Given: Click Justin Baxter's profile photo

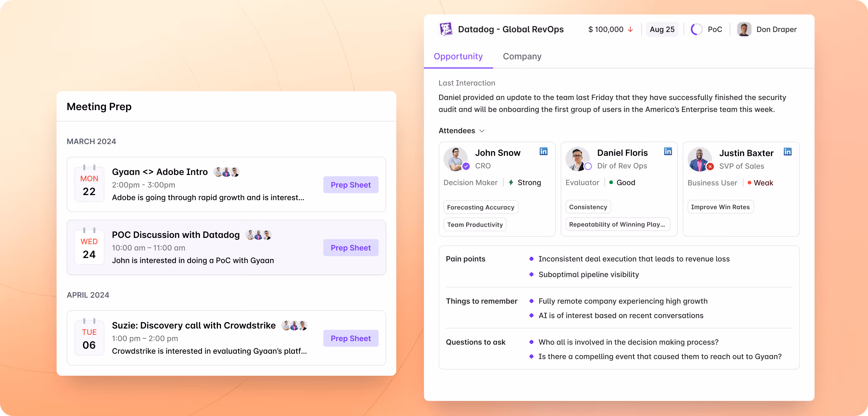Looking at the screenshot, I should [x=699, y=159].
